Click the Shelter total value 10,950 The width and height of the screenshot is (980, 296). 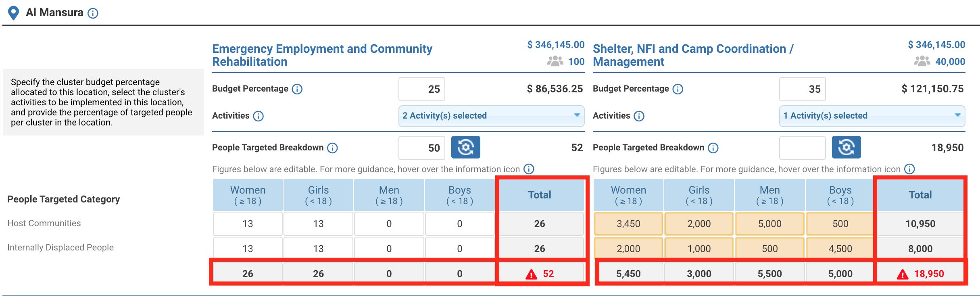point(920,224)
